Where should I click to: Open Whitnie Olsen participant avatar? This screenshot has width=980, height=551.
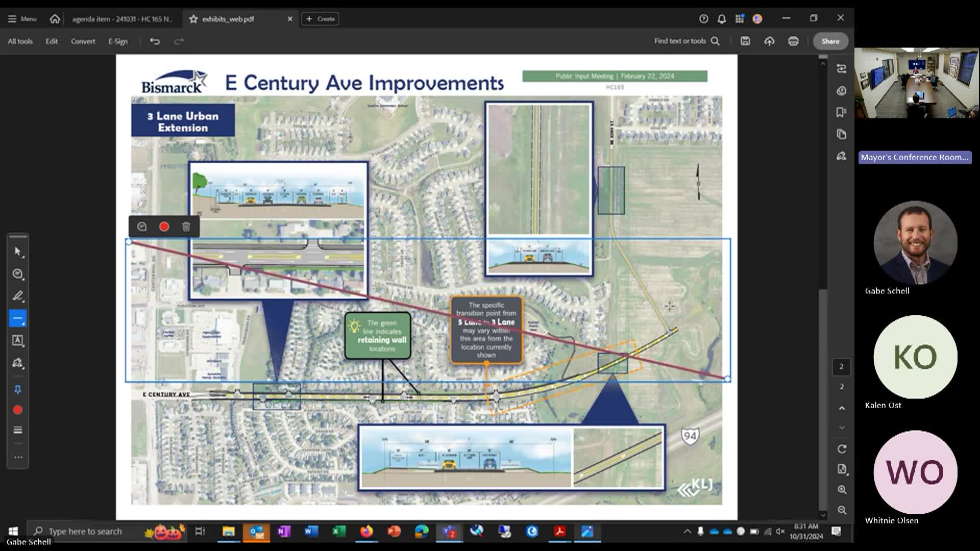point(915,472)
